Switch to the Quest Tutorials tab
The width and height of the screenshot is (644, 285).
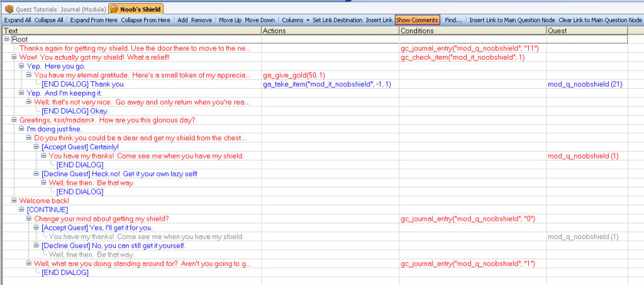coord(36,9)
